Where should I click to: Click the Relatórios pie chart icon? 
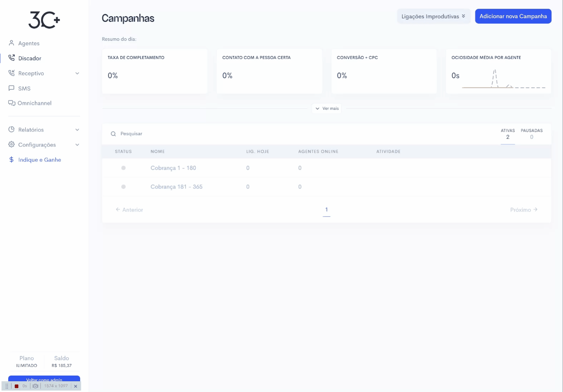[11, 129]
